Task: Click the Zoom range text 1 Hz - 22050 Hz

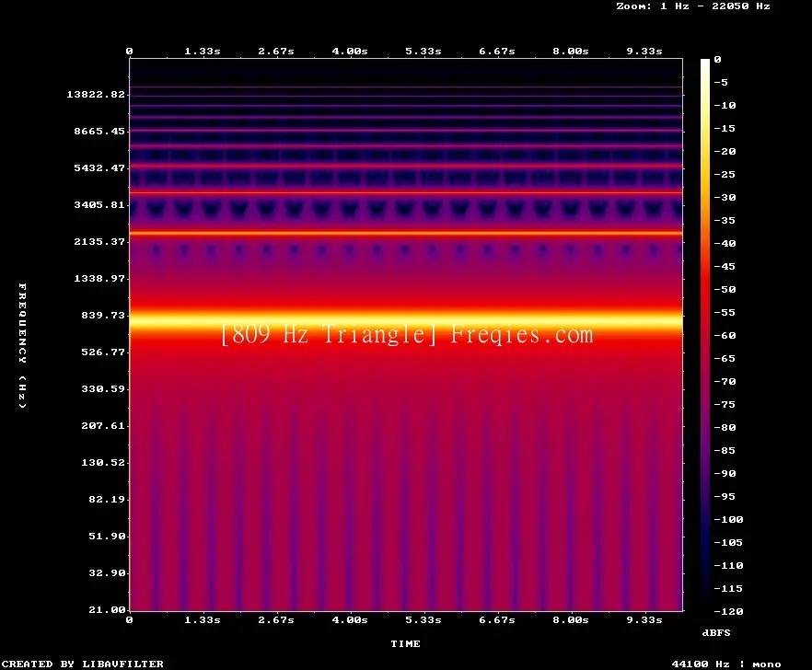Action: pos(715,6)
